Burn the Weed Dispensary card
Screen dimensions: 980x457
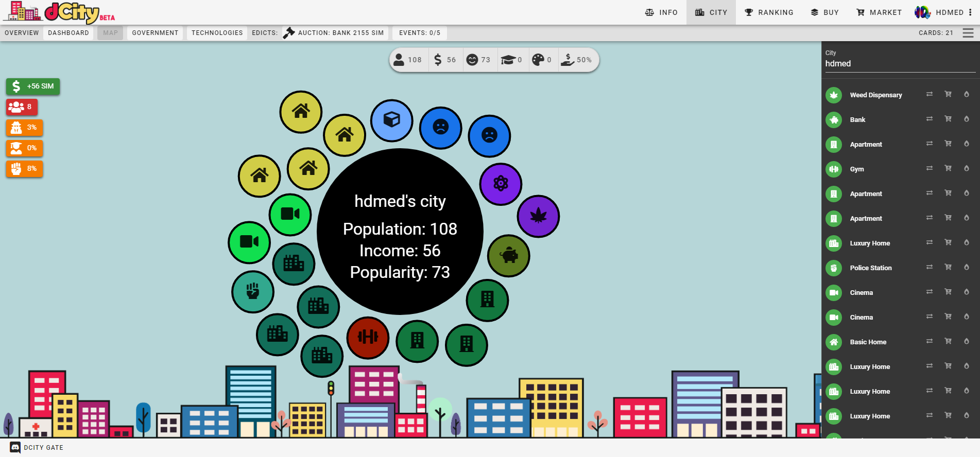[x=967, y=94]
